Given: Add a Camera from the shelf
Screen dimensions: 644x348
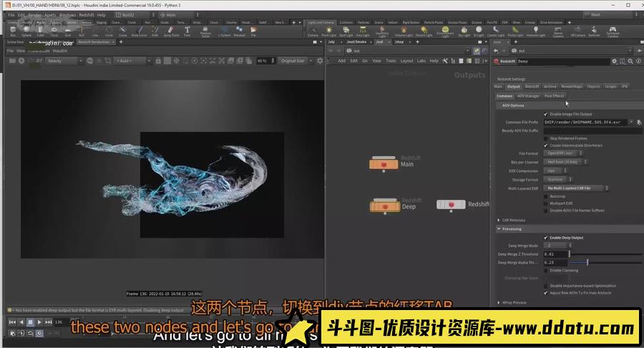Looking at the screenshot, I should tap(313, 32).
